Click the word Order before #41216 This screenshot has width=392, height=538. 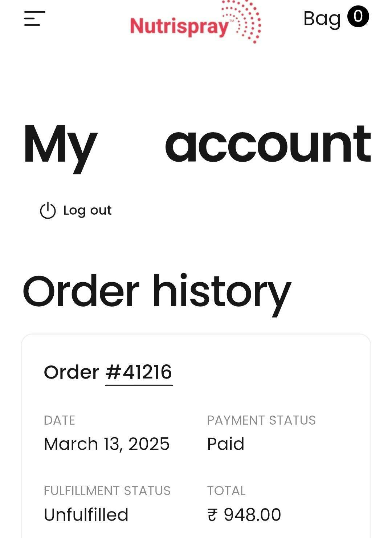click(71, 372)
